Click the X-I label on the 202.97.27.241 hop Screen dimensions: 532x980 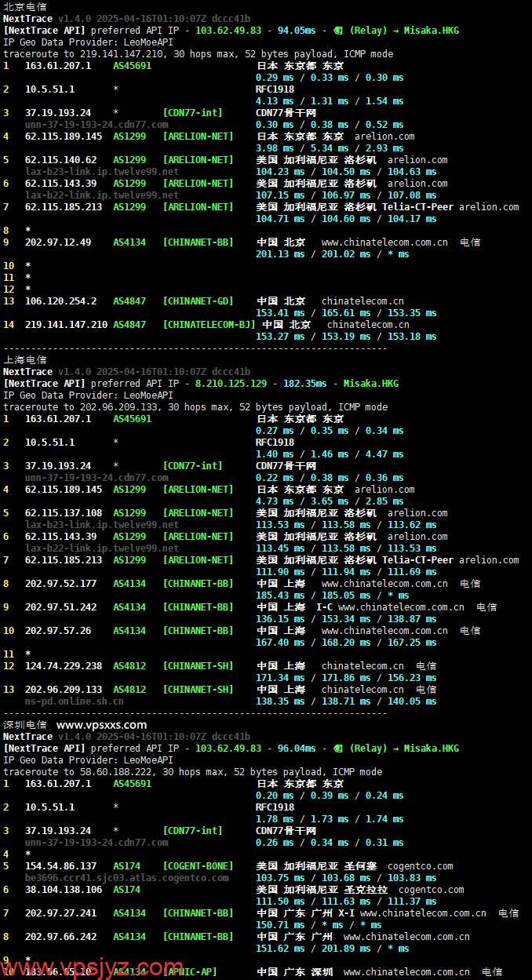[x=346, y=913]
